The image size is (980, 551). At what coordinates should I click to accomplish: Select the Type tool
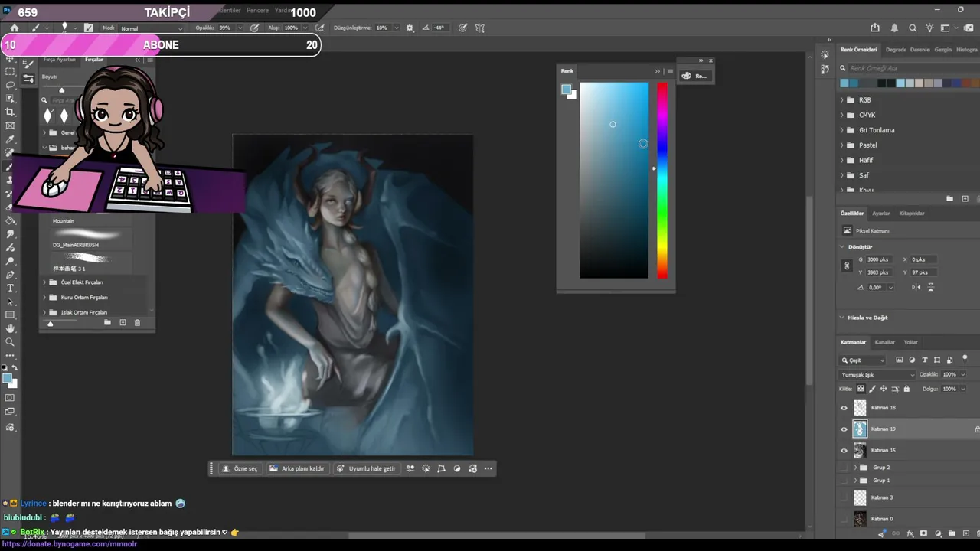pos(10,288)
